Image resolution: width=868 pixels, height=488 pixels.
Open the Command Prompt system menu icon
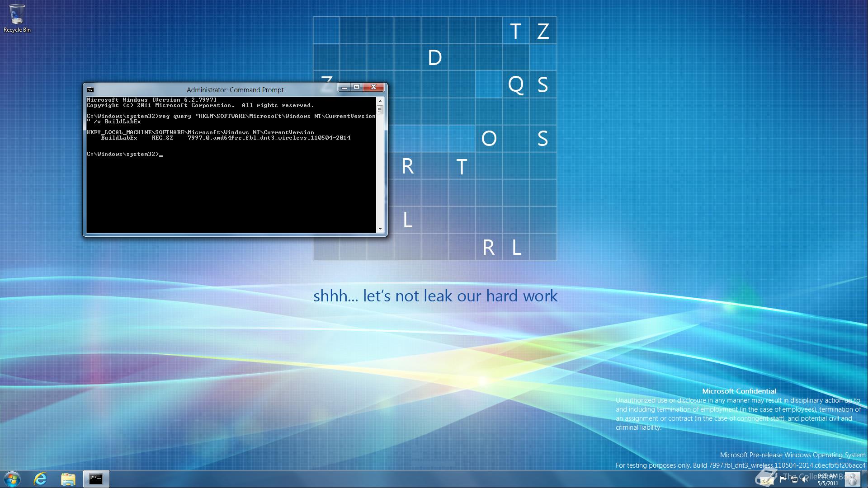point(90,90)
